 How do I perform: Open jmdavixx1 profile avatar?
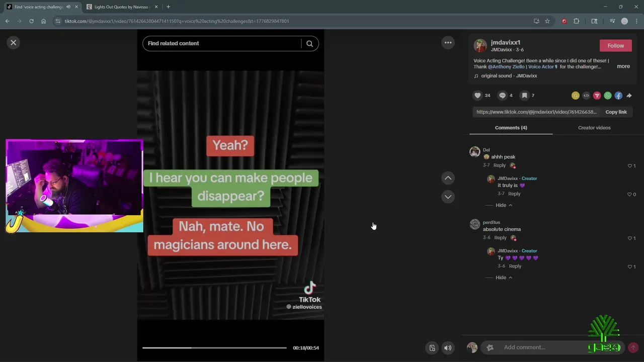(480, 46)
